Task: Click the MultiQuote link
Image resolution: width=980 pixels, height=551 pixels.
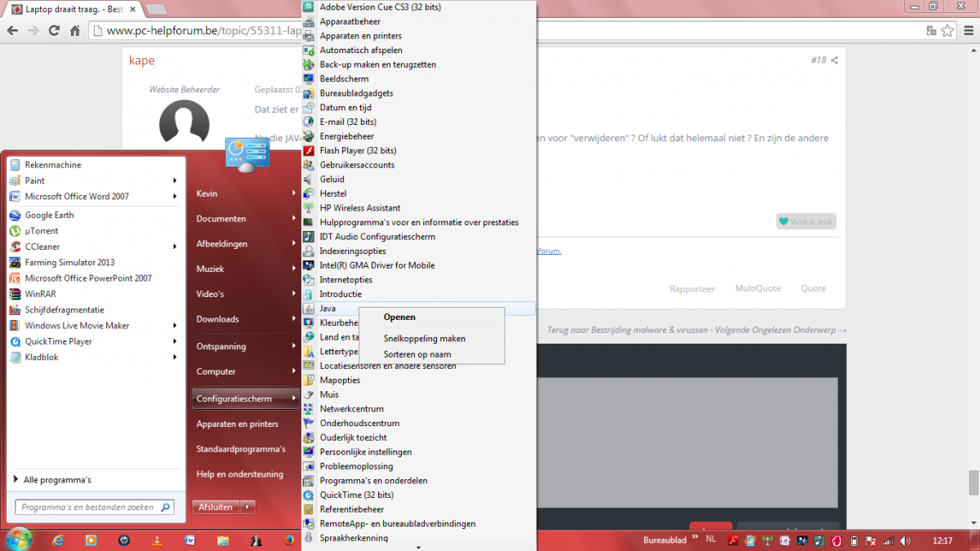Action: [758, 288]
